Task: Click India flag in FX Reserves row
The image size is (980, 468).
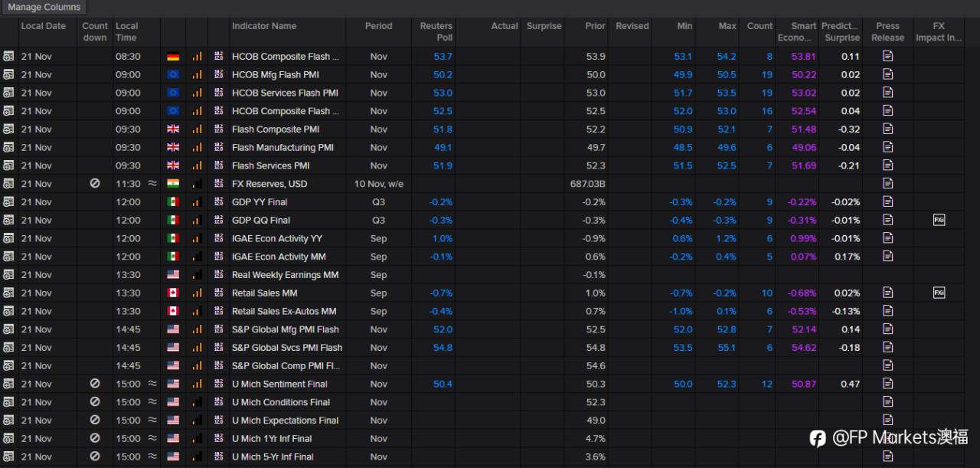Action: click(173, 184)
